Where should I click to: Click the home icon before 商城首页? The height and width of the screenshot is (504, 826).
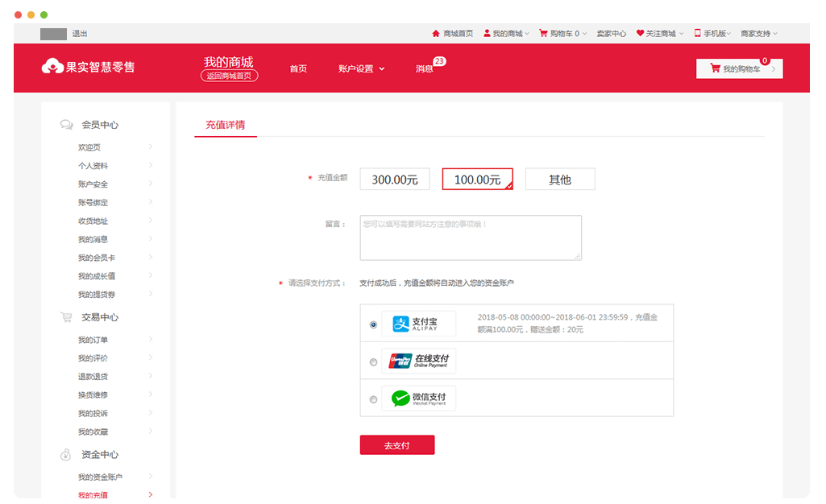(x=436, y=33)
